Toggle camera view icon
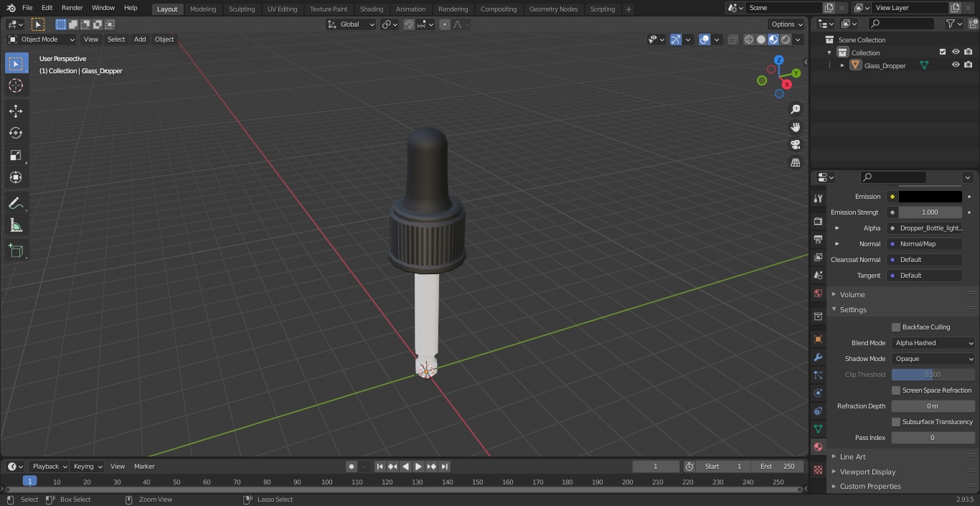 click(796, 144)
